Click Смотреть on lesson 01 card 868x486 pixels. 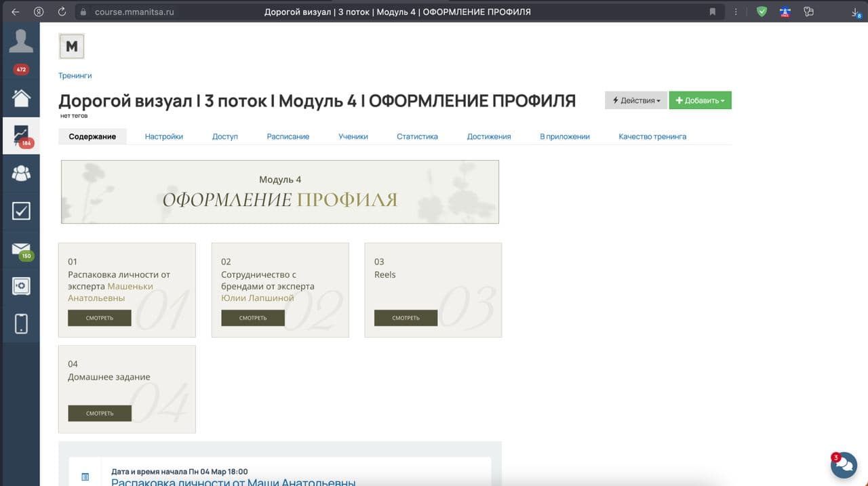100,318
